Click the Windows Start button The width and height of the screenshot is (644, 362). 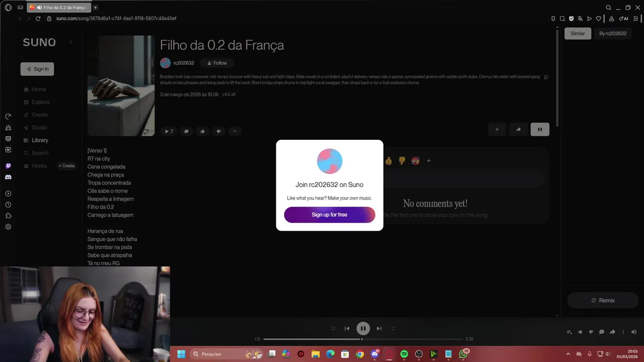[x=181, y=354]
